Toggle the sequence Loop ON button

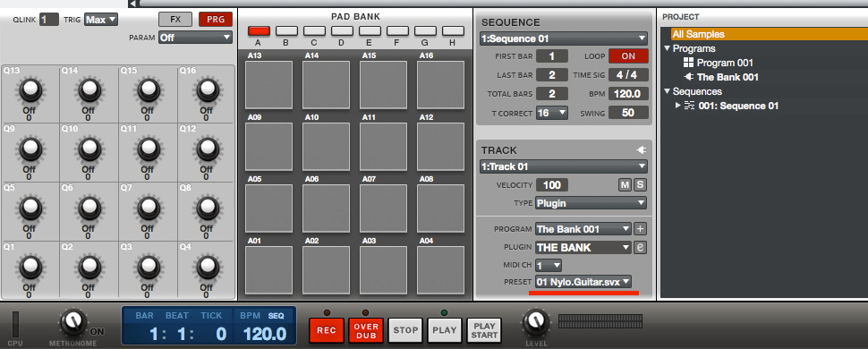pos(629,56)
